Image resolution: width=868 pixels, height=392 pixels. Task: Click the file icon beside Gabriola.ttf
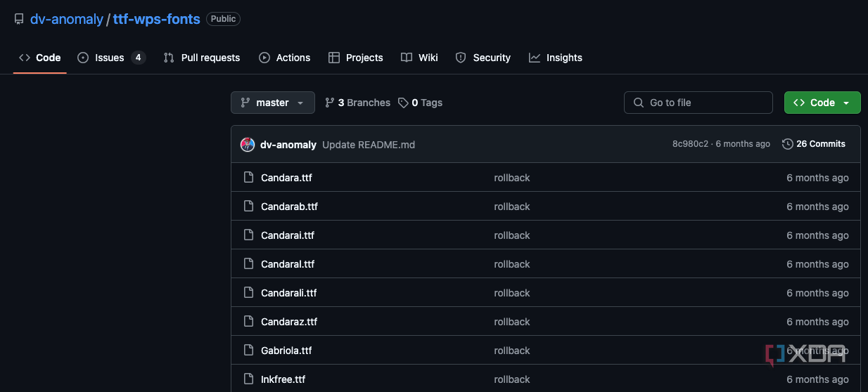[x=248, y=350]
